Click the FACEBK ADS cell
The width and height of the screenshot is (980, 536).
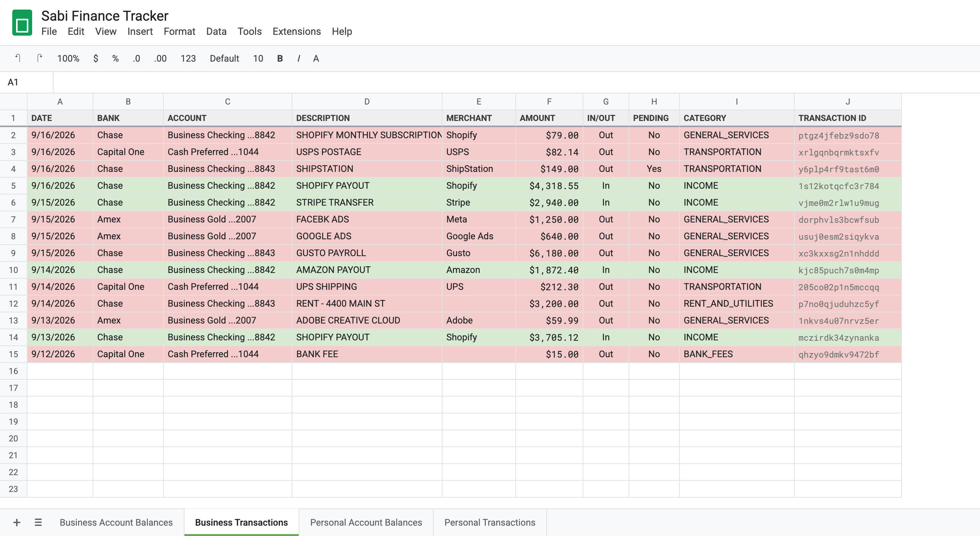(367, 219)
